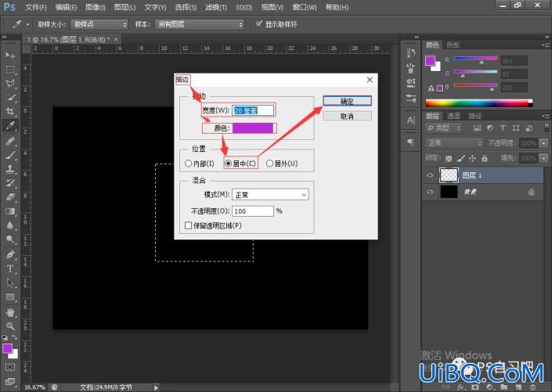
Task: Select the Dodge tool
Action: 10,239
